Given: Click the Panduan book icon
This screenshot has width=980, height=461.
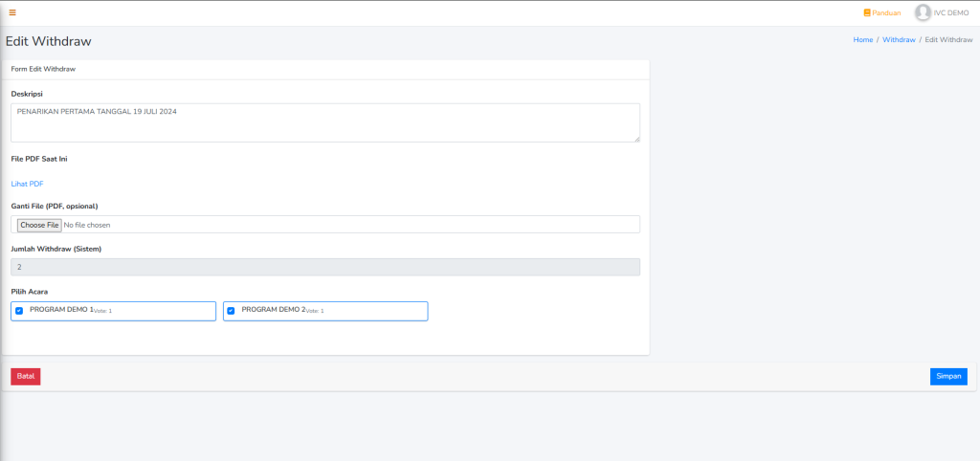Looking at the screenshot, I should coord(867,13).
